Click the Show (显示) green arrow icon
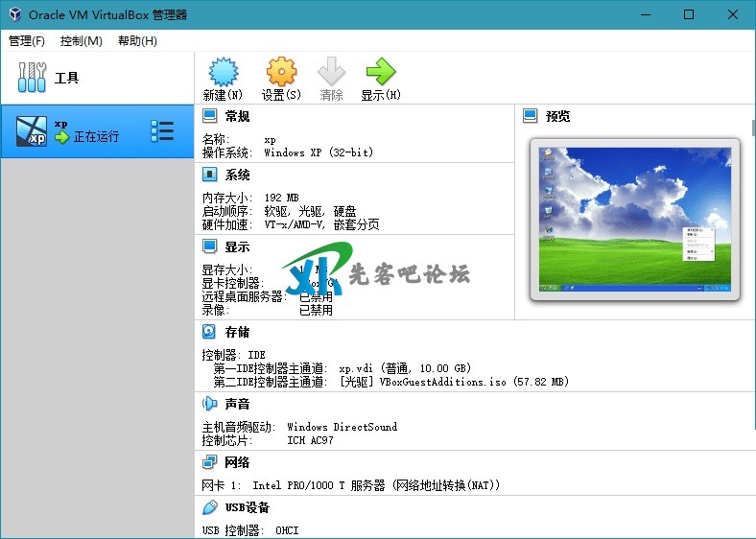The width and height of the screenshot is (756, 539). [380, 72]
